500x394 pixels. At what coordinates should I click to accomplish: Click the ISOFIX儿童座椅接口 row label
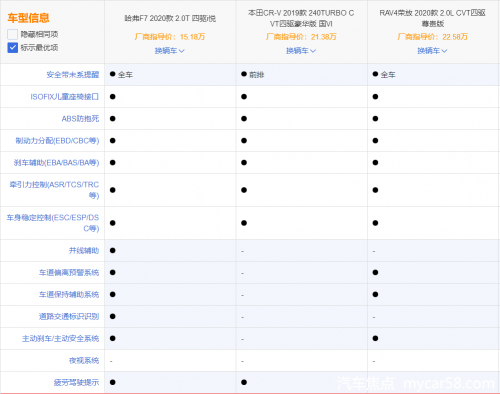tap(65, 97)
